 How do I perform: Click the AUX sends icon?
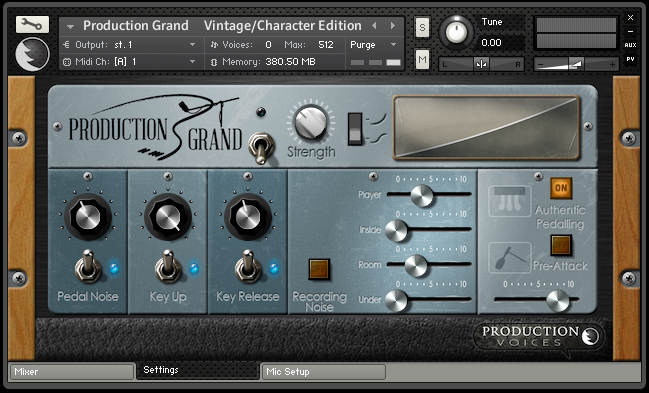630,45
